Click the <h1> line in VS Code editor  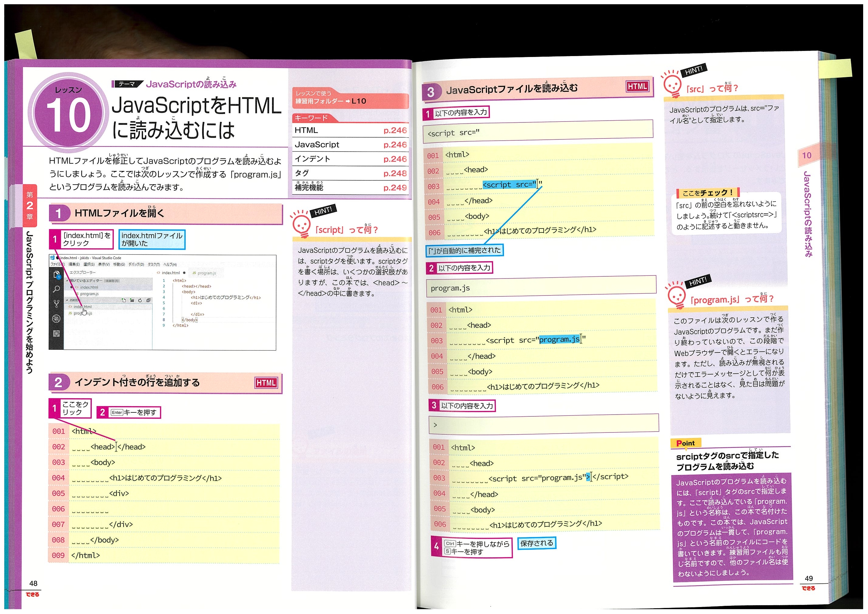(x=226, y=298)
